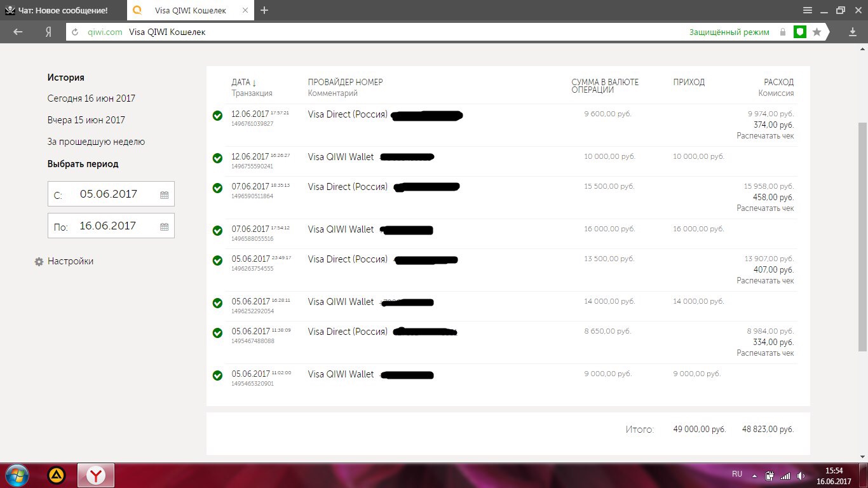The height and width of the screenshot is (488, 868).
Task: Click the С start date 05.06.2017 field
Action: click(x=111, y=194)
